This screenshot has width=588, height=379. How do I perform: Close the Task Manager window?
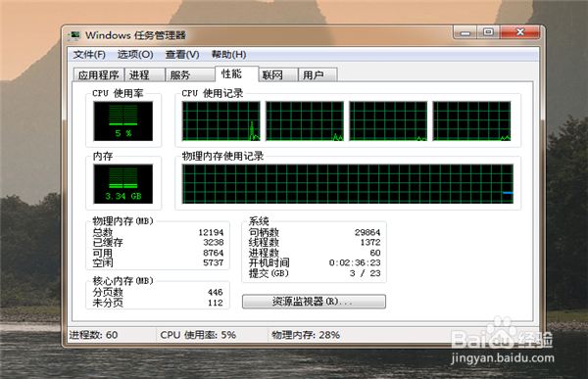point(520,32)
